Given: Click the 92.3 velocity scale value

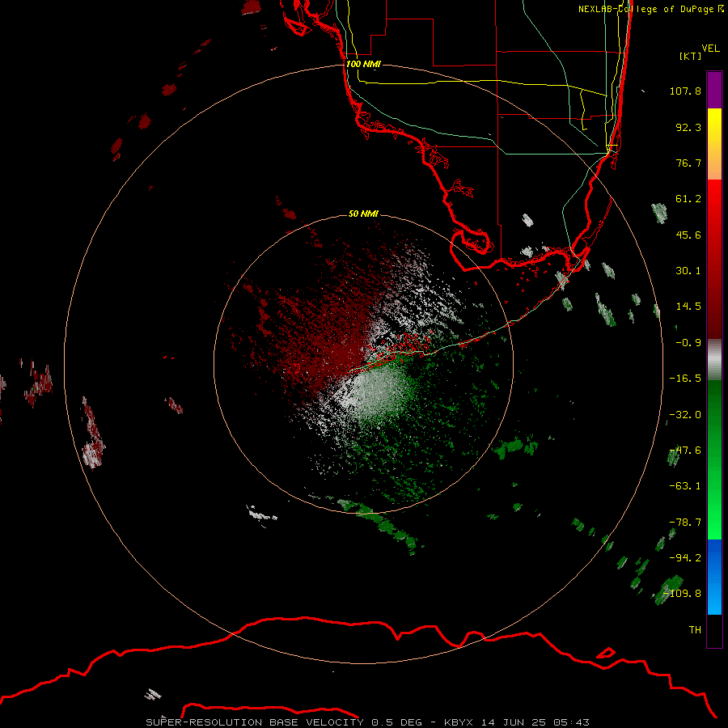Looking at the screenshot, I should [688, 127].
